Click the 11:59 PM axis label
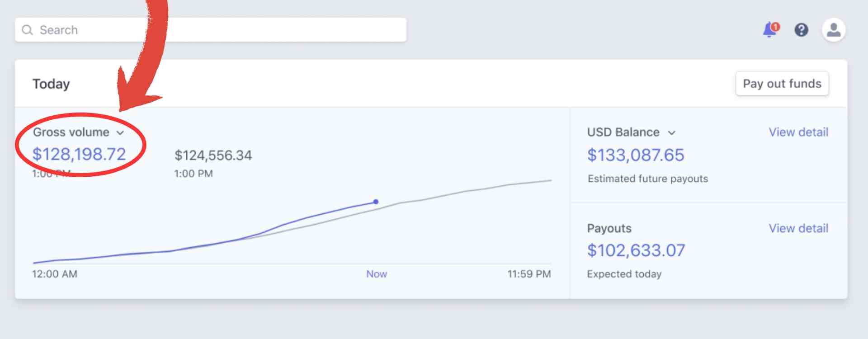The image size is (868, 339). click(x=529, y=274)
